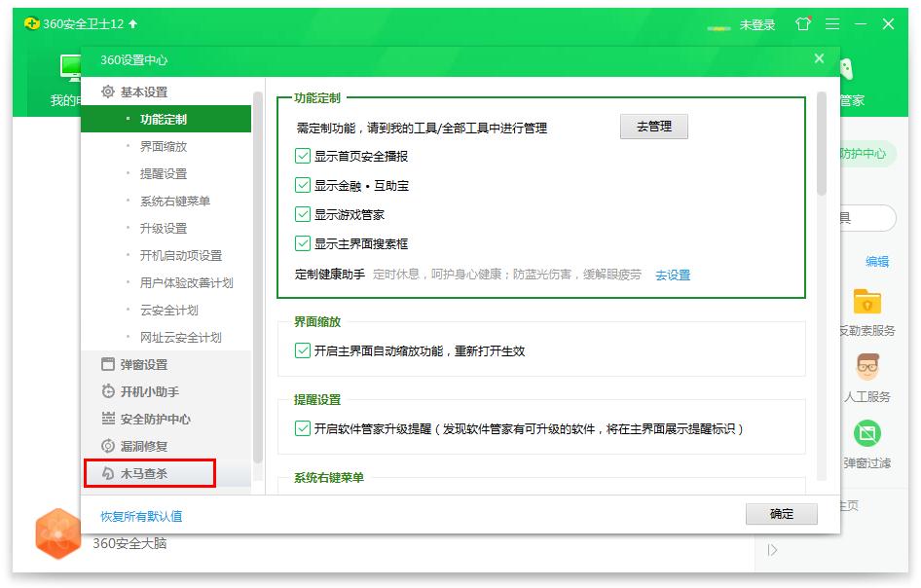Image resolution: width=921 pixels, height=588 pixels.
Task: Click the 去管理 button
Action: coord(653,127)
